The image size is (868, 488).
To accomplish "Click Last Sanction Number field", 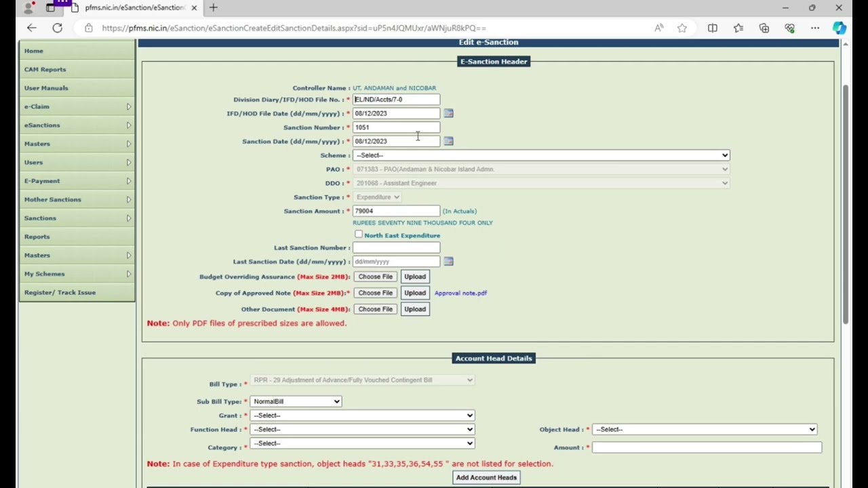I will click(396, 247).
